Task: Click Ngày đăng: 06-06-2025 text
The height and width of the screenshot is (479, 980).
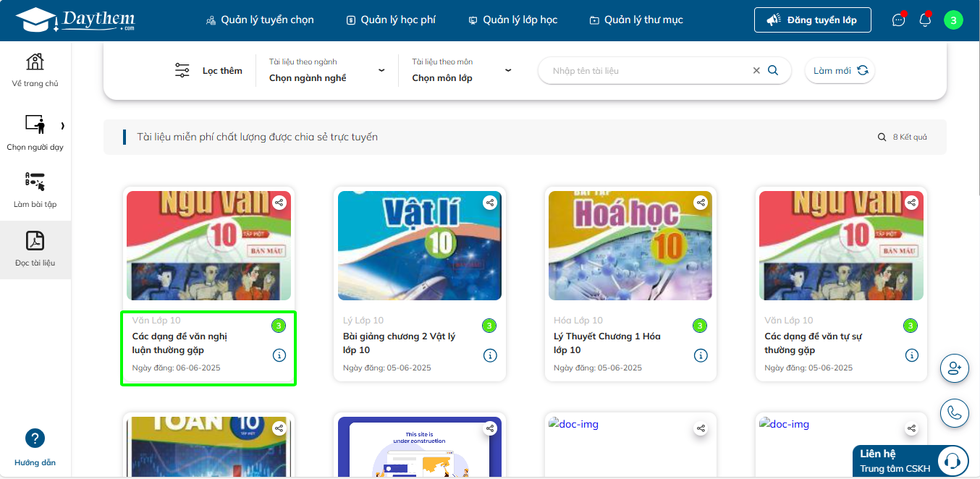Action: point(176,368)
